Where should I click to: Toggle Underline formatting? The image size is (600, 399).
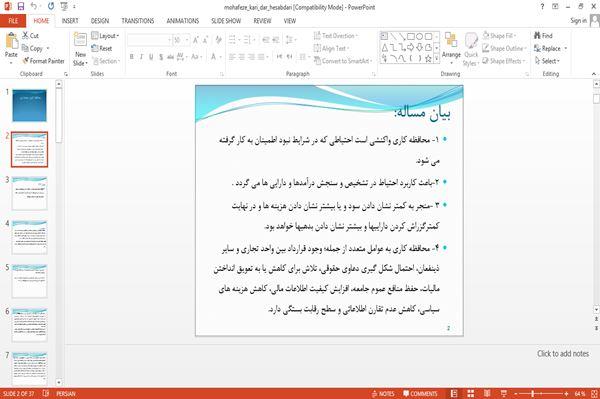tap(151, 57)
